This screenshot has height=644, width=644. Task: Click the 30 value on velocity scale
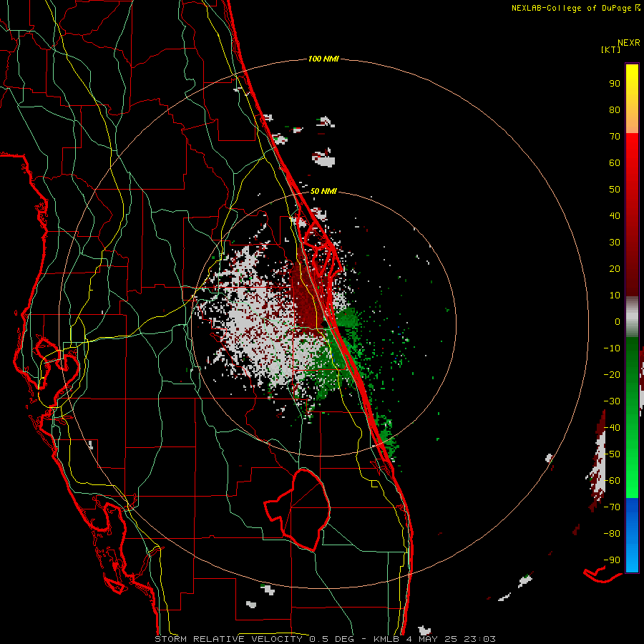pos(615,243)
